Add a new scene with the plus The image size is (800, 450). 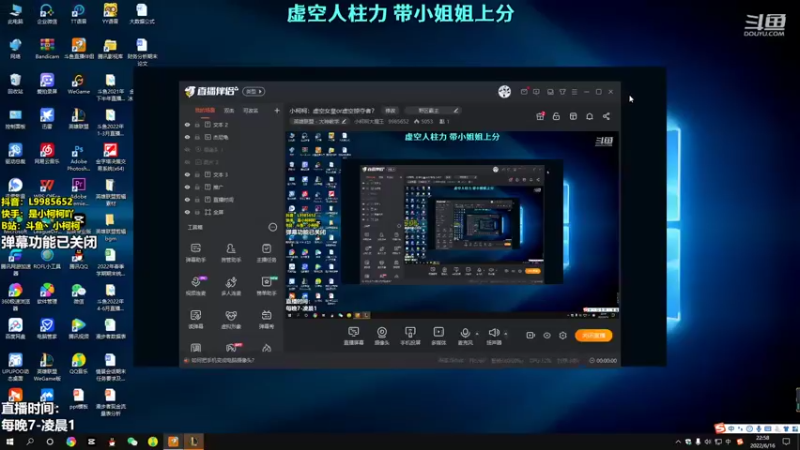point(277,110)
